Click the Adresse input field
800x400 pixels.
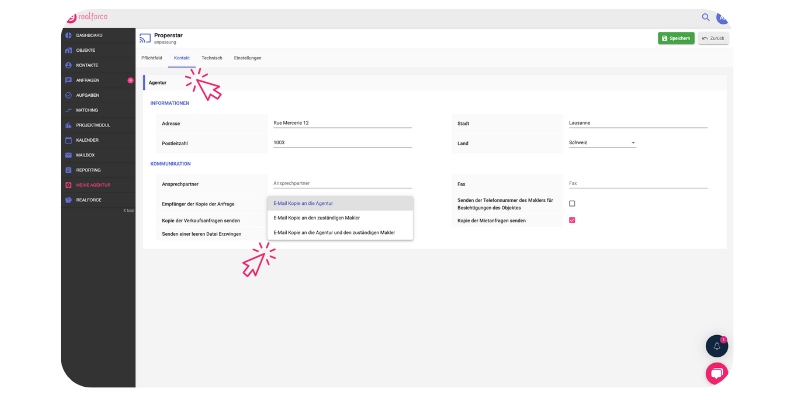[x=342, y=123]
